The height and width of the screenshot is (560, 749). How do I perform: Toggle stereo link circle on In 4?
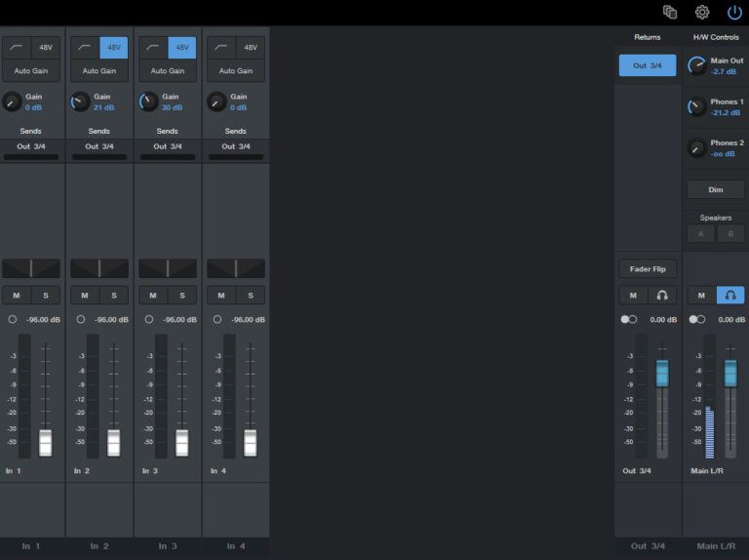pos(217,319)
